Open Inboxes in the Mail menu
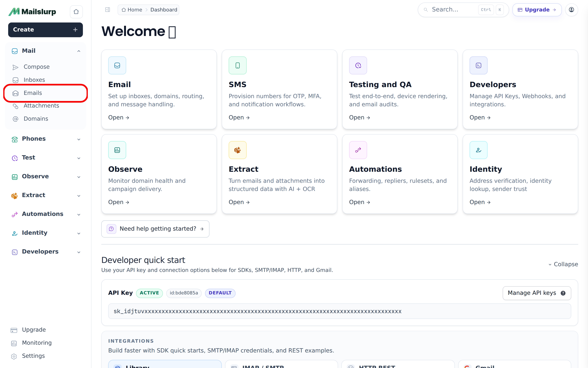The width and height of the screenshot is (588, 368). pos(46,80)
